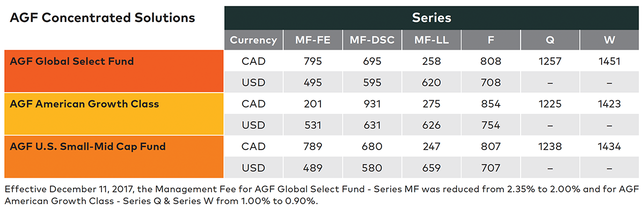The height and width of the screenshot is (209, 644).
Task: Click the MF-FE column header
Action: pyautogui.click(x=312, y=40)
